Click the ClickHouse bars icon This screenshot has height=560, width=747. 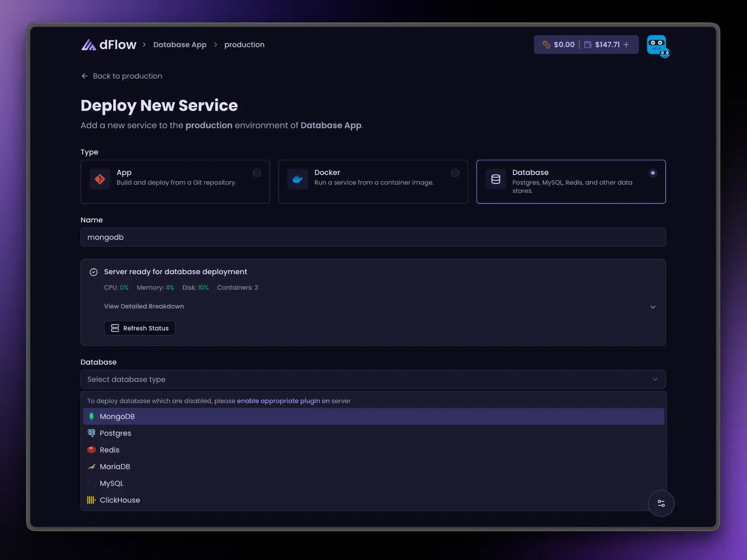pos(91,500)
